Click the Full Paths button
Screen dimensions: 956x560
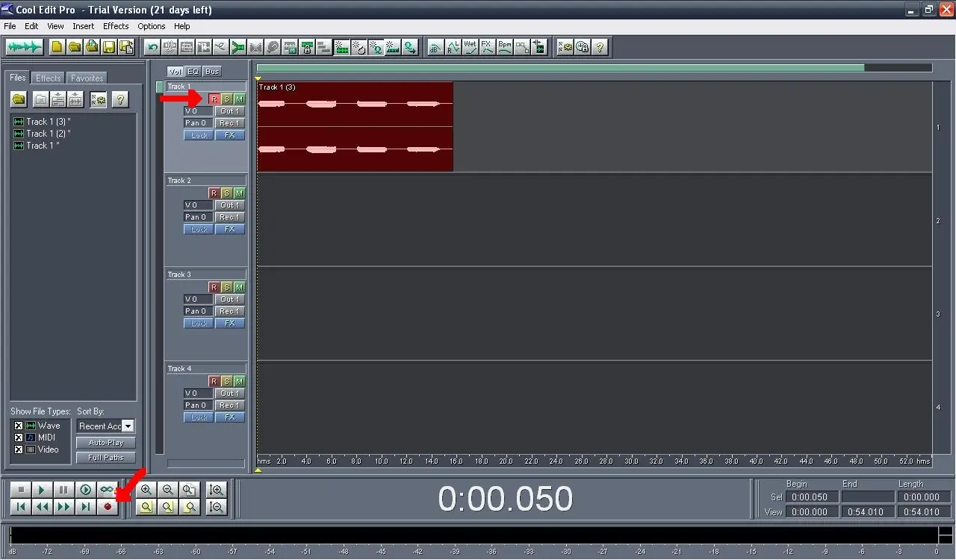point(106,458)
